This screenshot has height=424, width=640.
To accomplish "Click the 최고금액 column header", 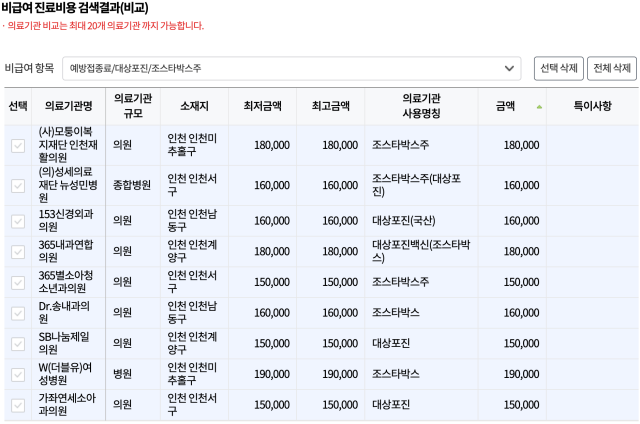I will pyautogui.click(x=331, y=106).
